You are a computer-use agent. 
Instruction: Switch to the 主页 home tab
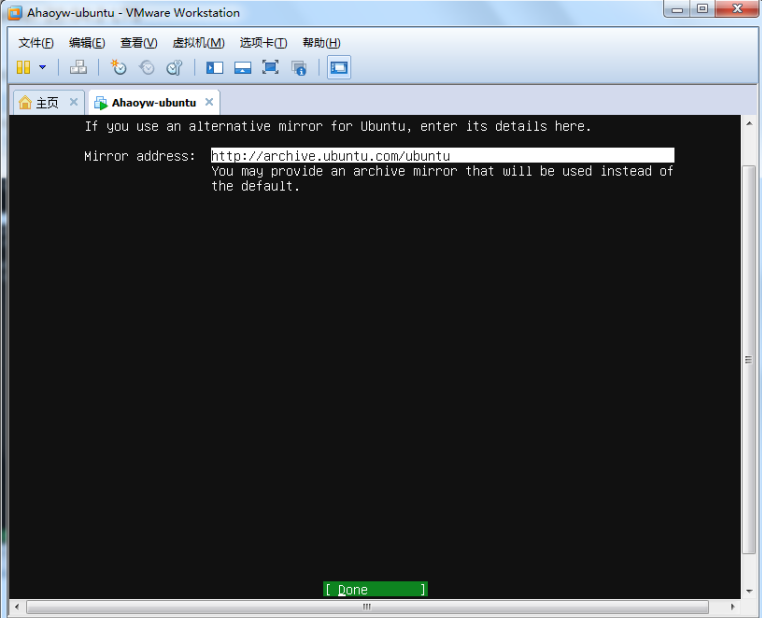[40, 103]
